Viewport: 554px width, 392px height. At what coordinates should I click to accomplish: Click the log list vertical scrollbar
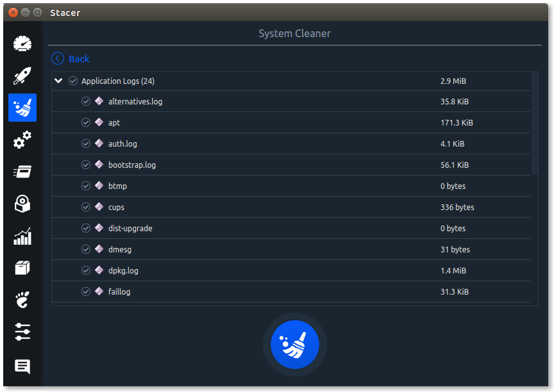point(535,123)
